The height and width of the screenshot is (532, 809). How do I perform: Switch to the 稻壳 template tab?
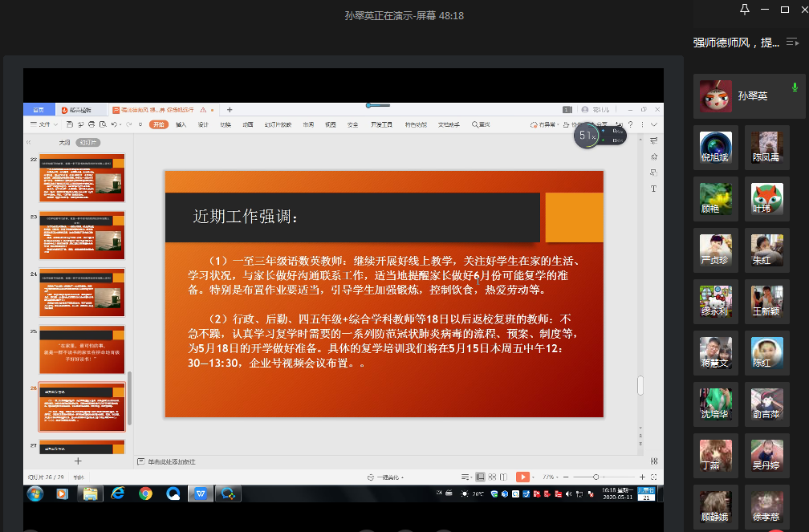coord(80,109)
